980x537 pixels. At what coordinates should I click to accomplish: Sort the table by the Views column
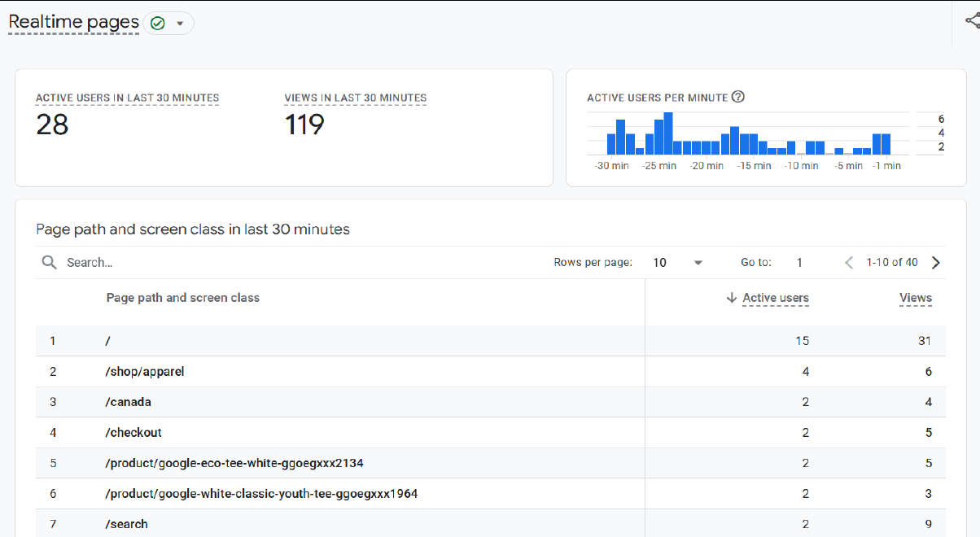[x=915, y=297]
